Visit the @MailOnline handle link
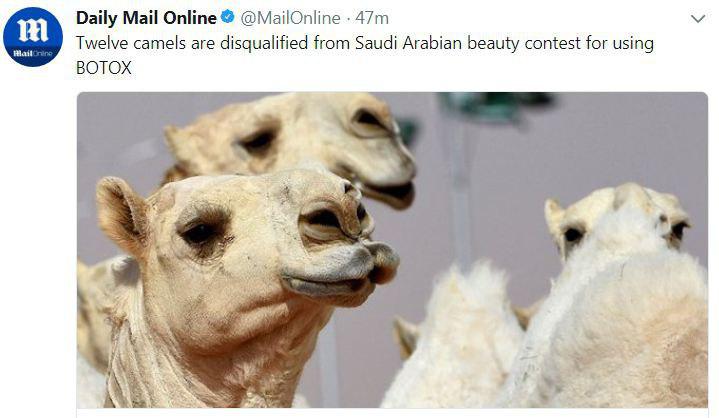Viewport: 719px width, 418px height. (290, 18)
